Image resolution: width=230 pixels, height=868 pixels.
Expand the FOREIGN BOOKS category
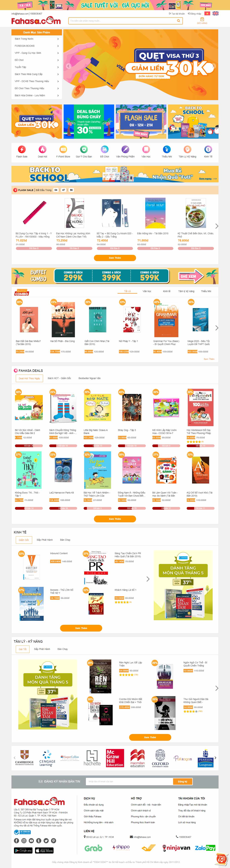[x=37, y=46]
